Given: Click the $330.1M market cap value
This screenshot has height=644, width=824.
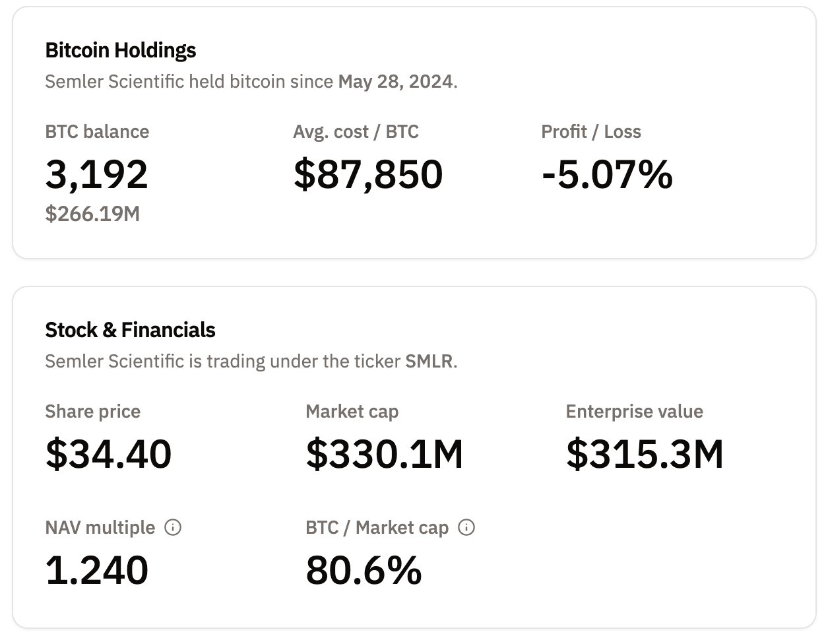Looking at the screenshot, I should click(385, 454).
